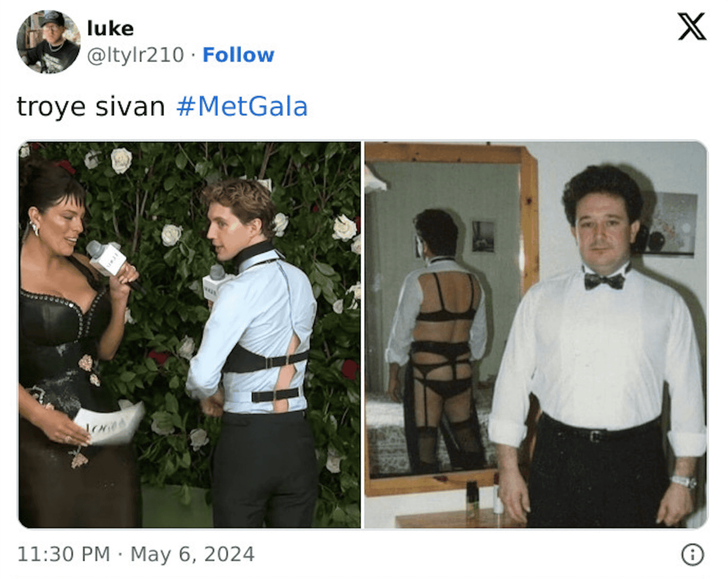The height and width of the screenshot is (579, 728).
Task: Click the May 6, 2024 date
Action: [x=192, y=554]
